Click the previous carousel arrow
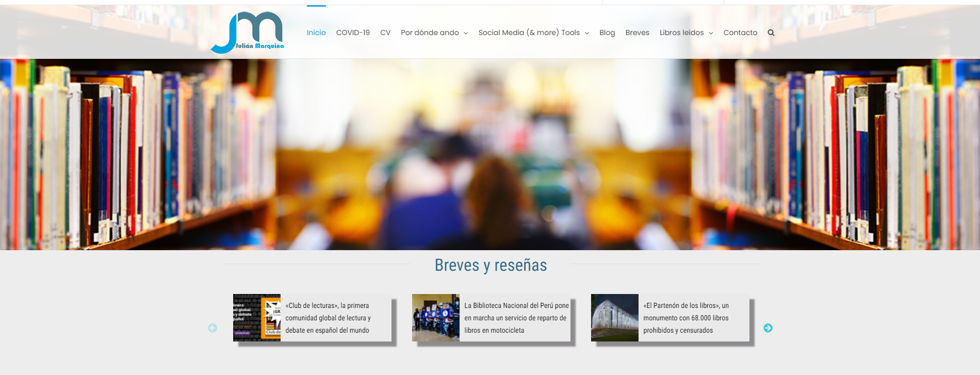 [x=213, y=328]
